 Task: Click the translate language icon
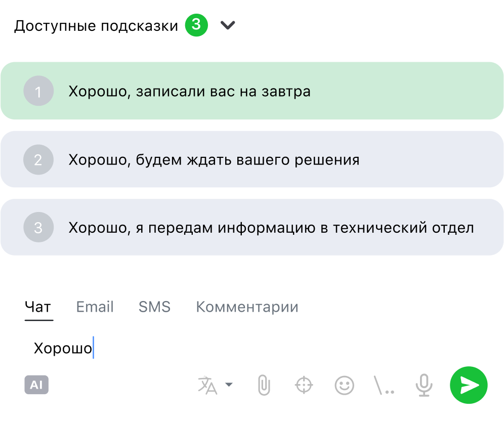[207, 386]
